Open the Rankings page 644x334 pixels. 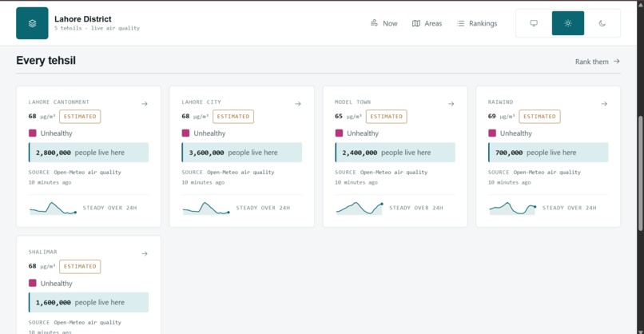pos(477,23)
